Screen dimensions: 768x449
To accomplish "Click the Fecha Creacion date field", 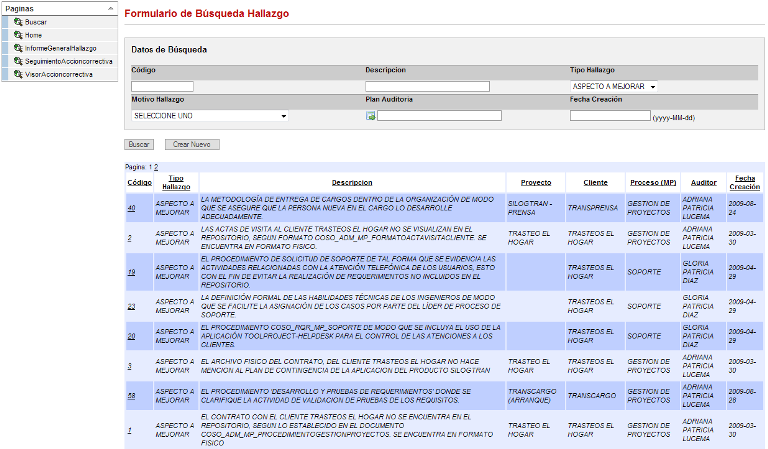I will (609, 116).
